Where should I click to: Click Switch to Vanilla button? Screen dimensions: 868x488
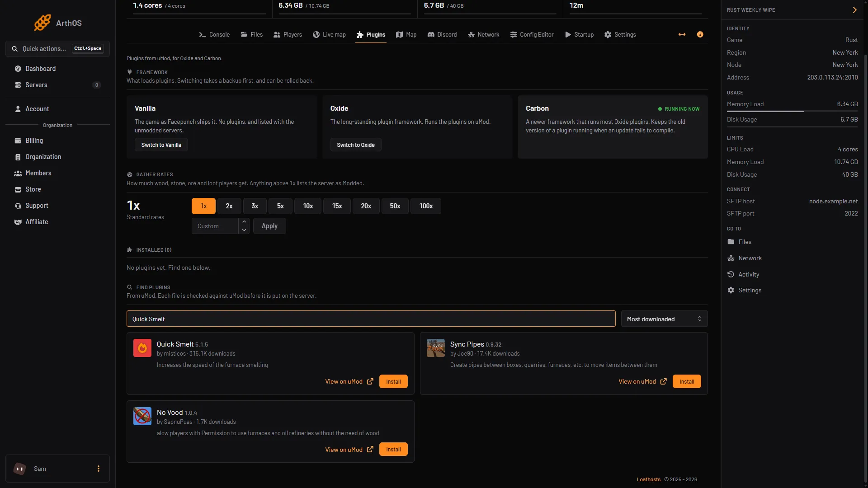tap(161, 145)
